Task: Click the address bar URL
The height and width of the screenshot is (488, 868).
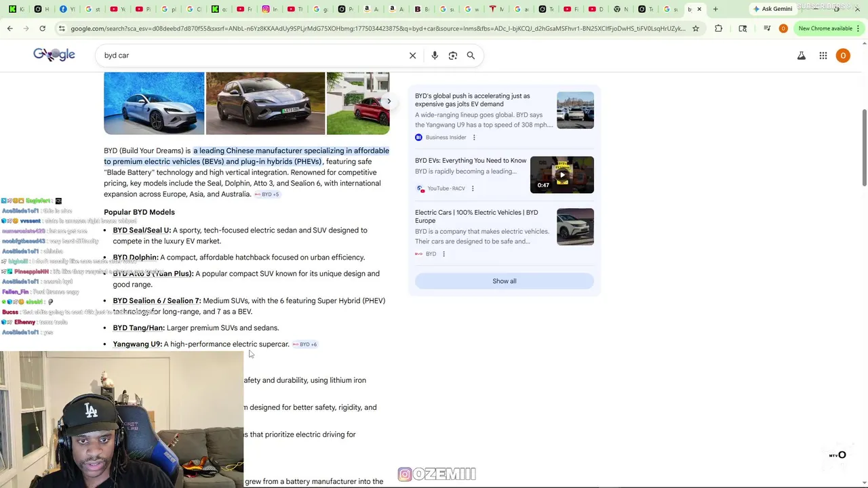Action: [x=378, y=28]
